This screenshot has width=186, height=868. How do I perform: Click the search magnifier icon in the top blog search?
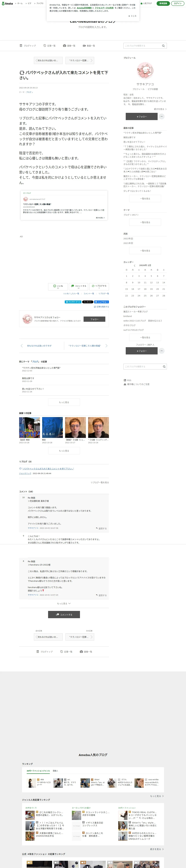[163, 46]
